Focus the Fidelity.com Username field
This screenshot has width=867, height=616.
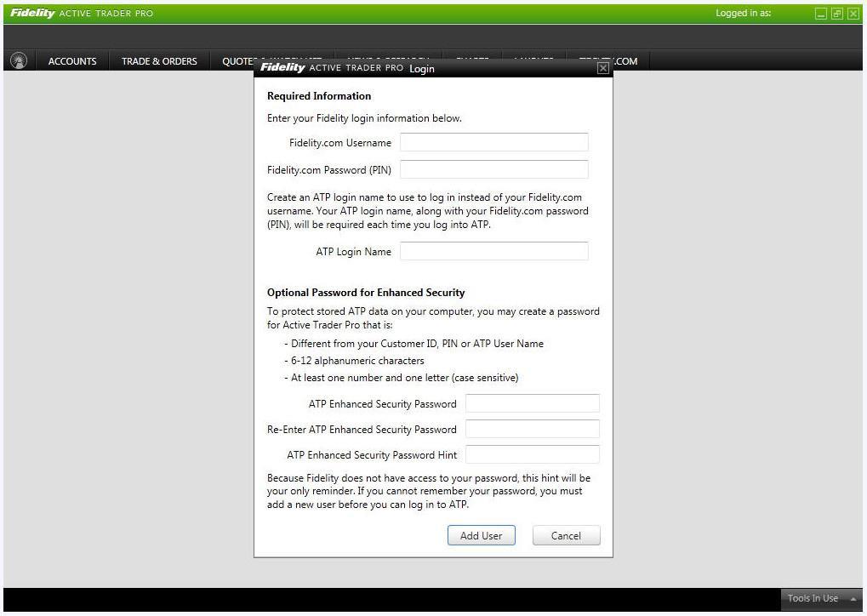tap(493, 142)
